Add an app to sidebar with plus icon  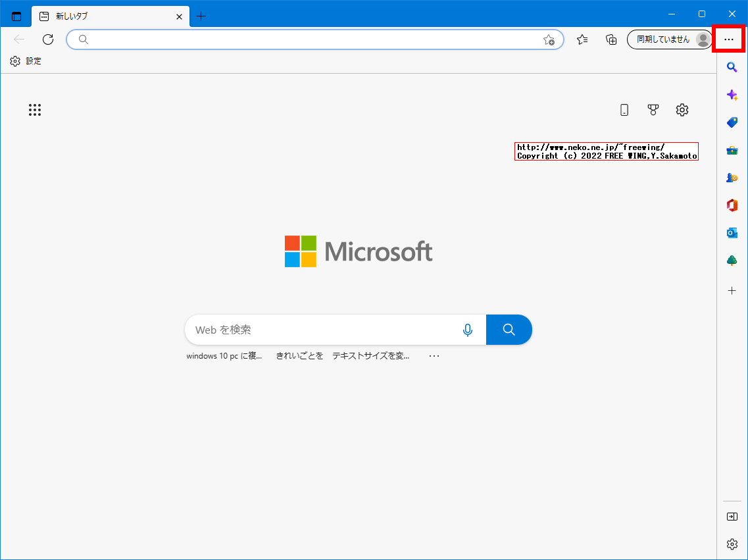pyautogui.click(x=732, y=290)
